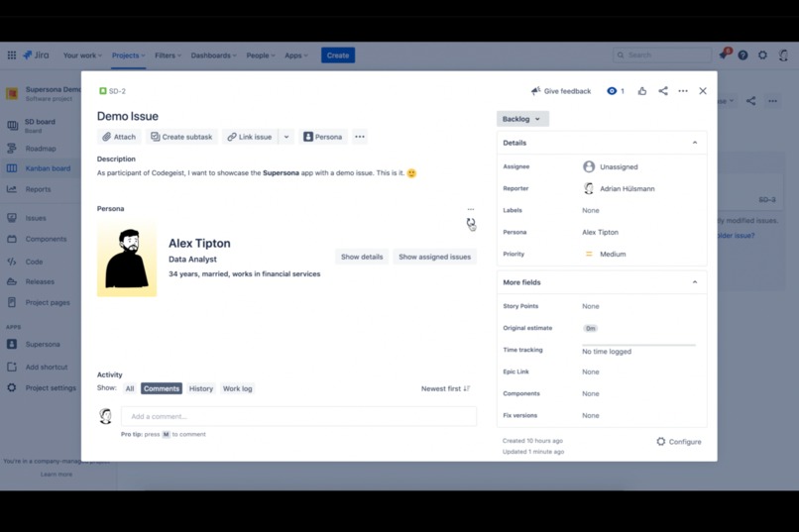
Task: Click Show assigned issues button
Action: (434, 257)
